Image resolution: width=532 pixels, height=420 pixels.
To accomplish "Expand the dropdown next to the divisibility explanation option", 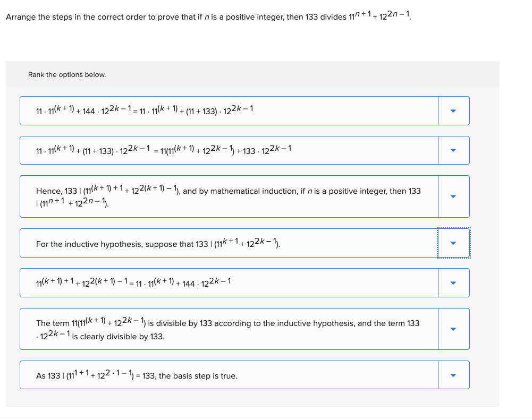I will (453, 329).
